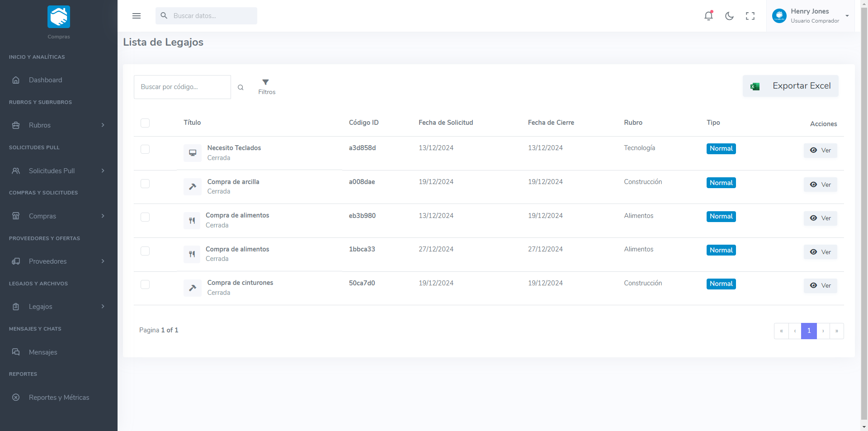The width and height of the screenshot is (868, 431).
Task: Open the Henry Jones user dropdown
Action: 811,16
